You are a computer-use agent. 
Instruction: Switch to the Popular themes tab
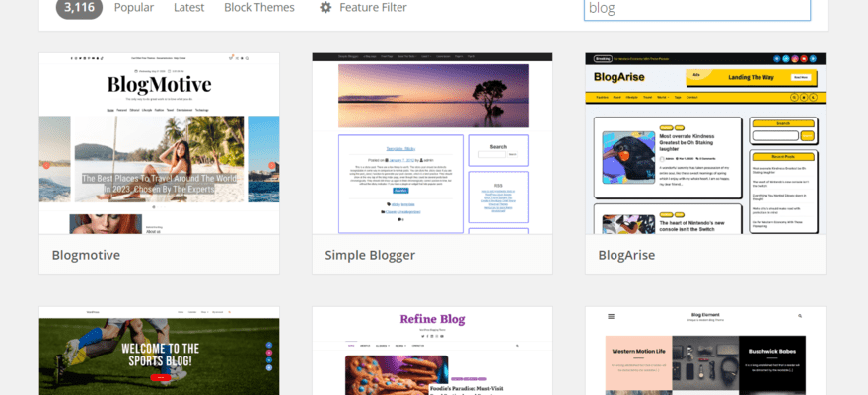134,8
